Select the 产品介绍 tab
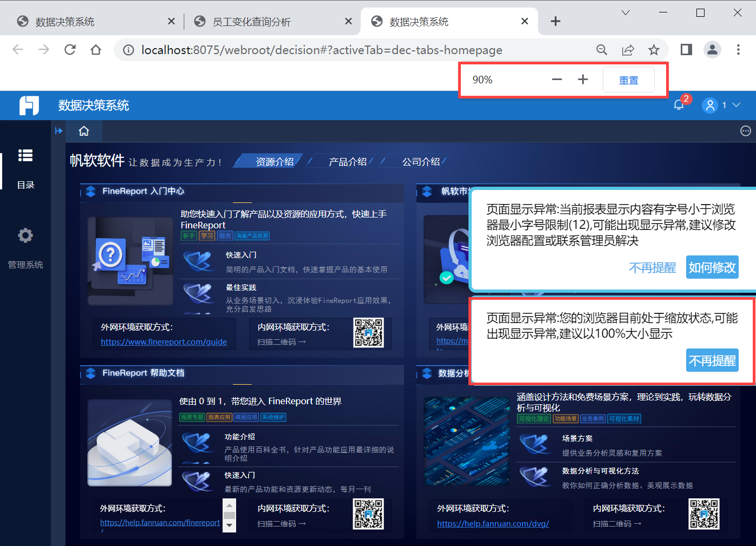Viewport: 756px width, 546px height. (x=348, y=162)
